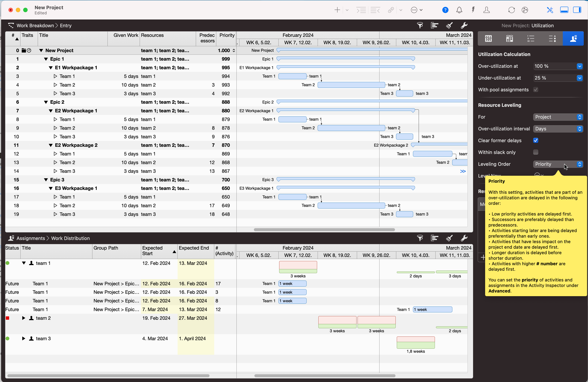Click the double-arrow scroll-to-bar icon in Gantt row 14
Image resolution: width=588 pixels, height=382 pixels.
pos(463,171)
